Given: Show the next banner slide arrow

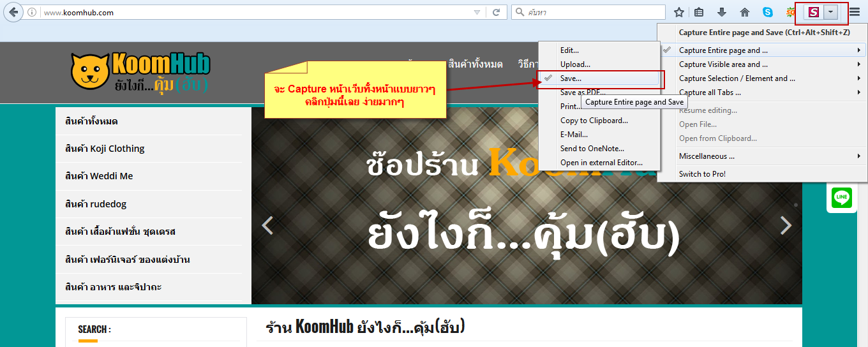Looking at the screenshot, I should (786, 225).
